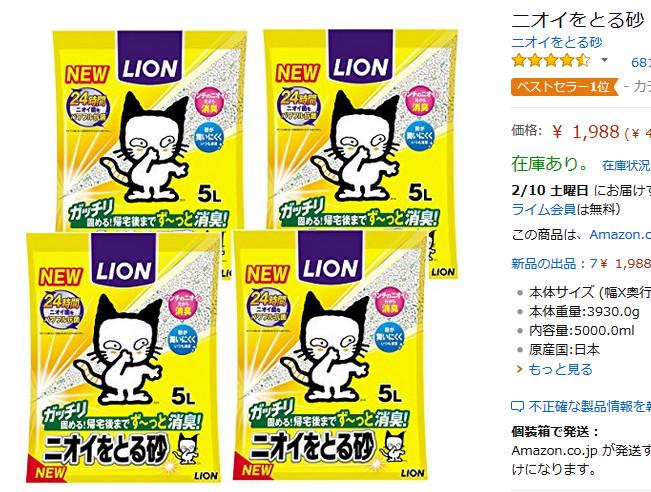Viewport: 651px width, 492px height.
Task: Click the 在庫状況 stock details link
Action: click(626, 165)
